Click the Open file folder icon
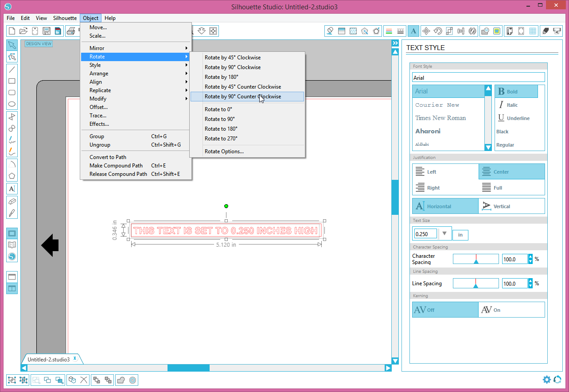569x392 pixels. [x=23, y=31]
